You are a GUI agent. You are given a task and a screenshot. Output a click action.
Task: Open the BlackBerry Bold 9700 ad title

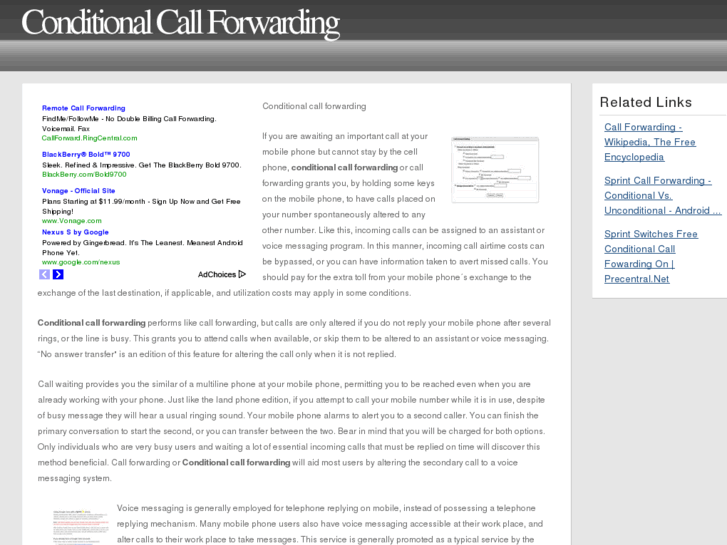pyautogui.click(x=86, y=154)
